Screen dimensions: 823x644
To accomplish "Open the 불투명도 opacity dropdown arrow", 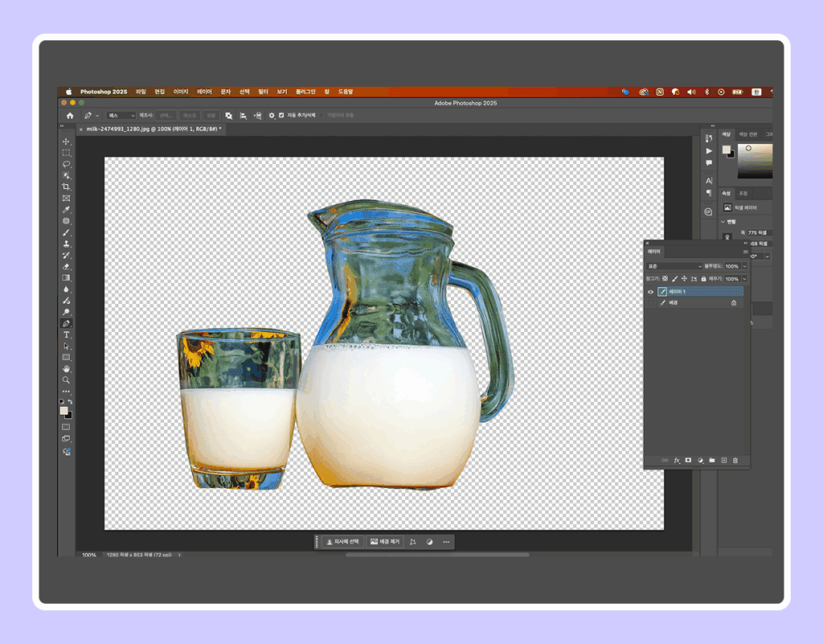I will click(744, 266).
